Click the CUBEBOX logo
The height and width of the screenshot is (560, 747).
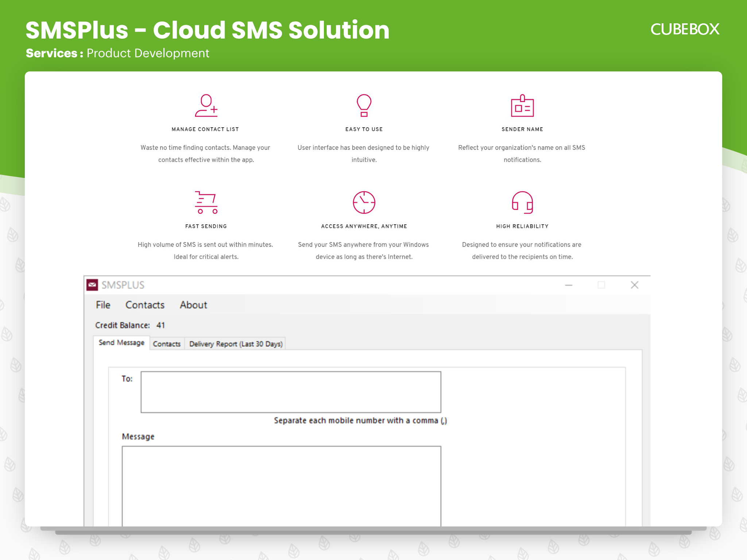click(x=685, y=29)
